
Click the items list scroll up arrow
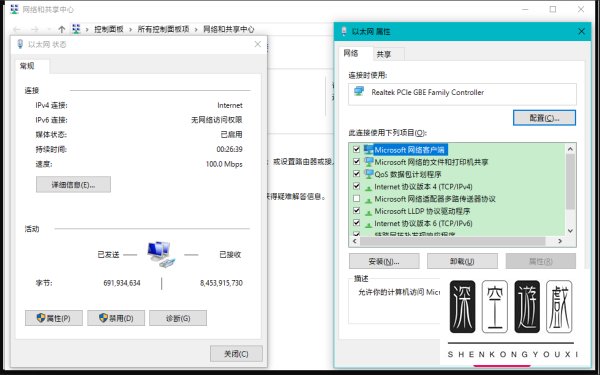pyautogui.click(x=570, y=149)
